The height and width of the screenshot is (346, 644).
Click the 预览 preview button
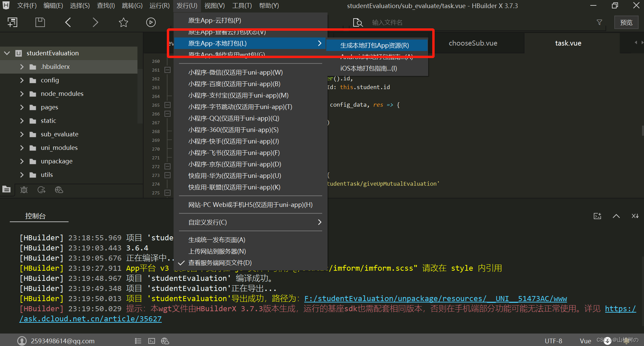[626, 22]
